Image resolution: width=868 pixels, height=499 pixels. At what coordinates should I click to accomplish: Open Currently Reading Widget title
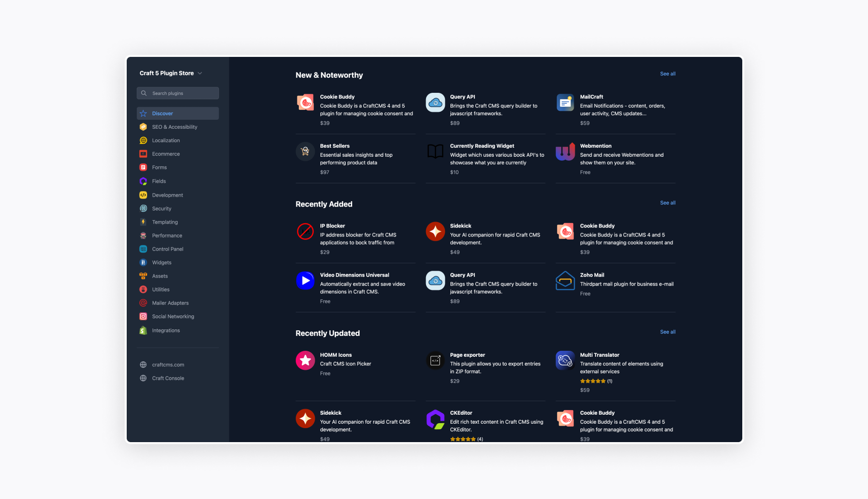coord(482,146)
